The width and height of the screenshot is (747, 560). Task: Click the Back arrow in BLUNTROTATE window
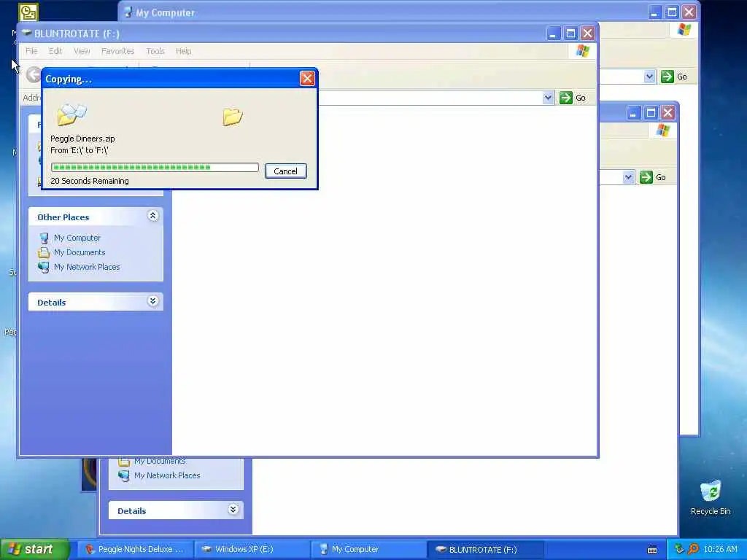tap(34, 75)
